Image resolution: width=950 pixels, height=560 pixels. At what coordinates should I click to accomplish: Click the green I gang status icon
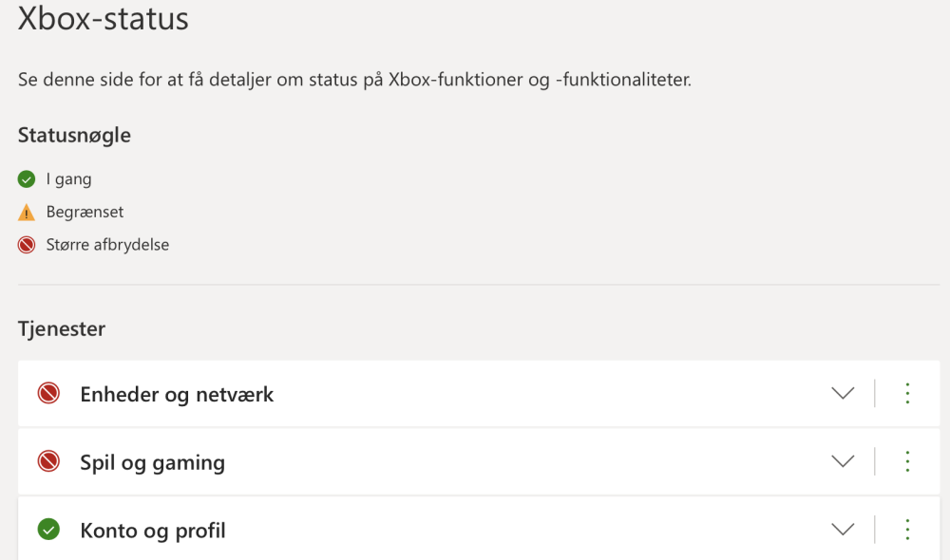pos(27,179)
